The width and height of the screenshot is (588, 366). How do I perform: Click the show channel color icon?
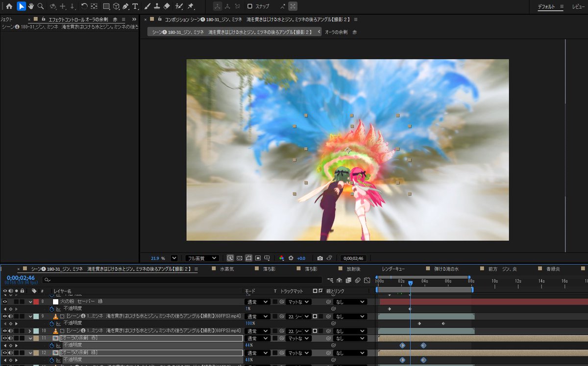coord(281,258)
